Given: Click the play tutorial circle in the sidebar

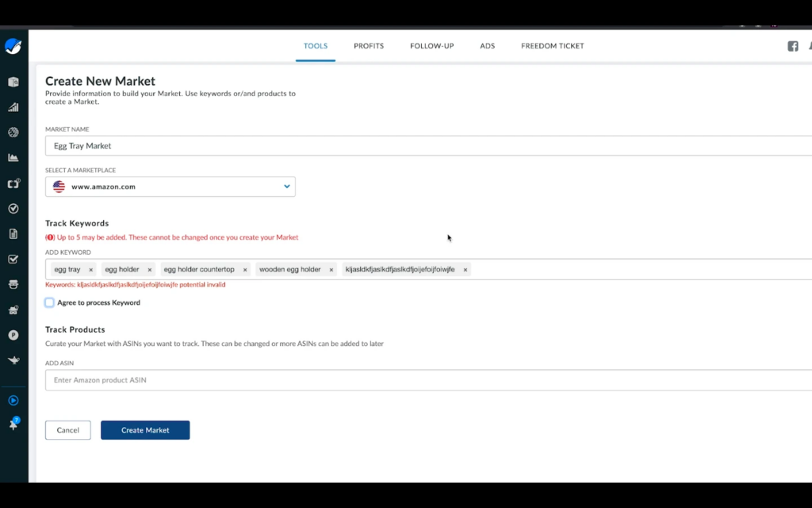Looking at the screenshot, I should [13, 400].
